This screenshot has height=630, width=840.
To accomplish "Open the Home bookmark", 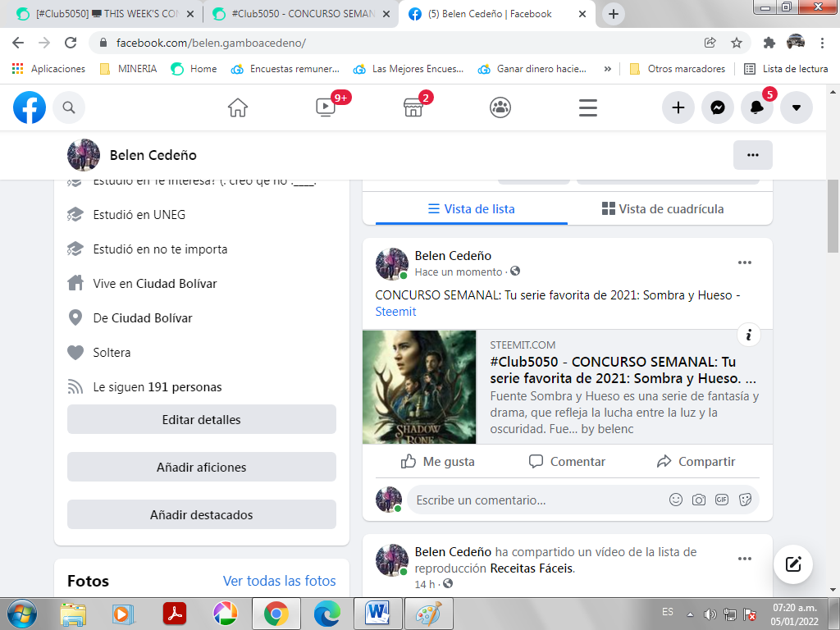I will point(194,69).
